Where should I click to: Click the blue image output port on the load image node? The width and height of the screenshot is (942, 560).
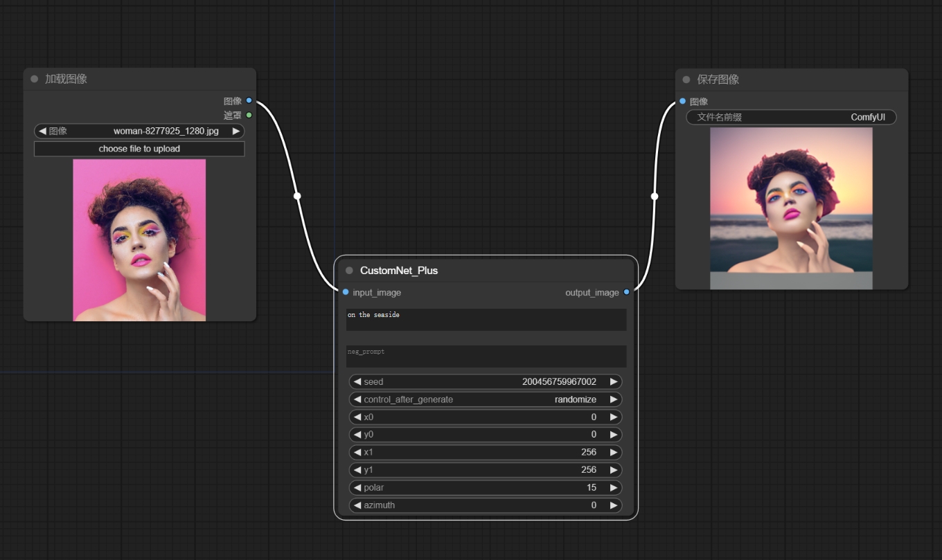249,100
